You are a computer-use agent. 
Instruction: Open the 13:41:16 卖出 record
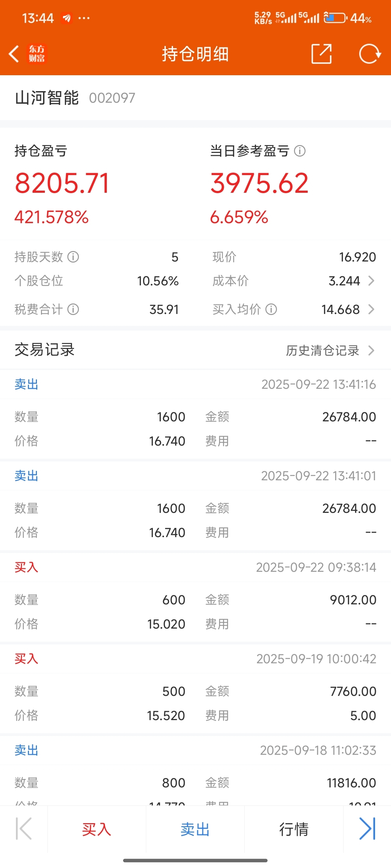(195, 414)
